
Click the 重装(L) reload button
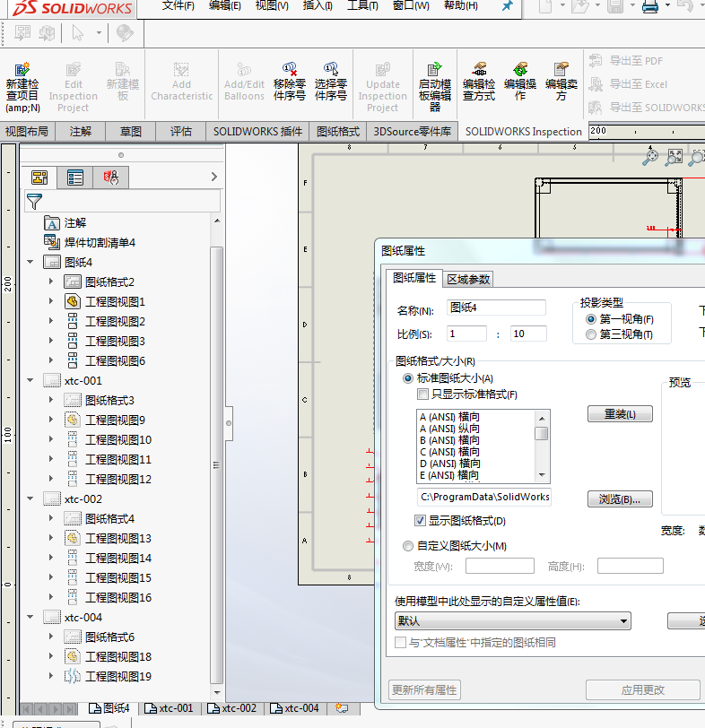pyautogui.click(x=620, y=413)
